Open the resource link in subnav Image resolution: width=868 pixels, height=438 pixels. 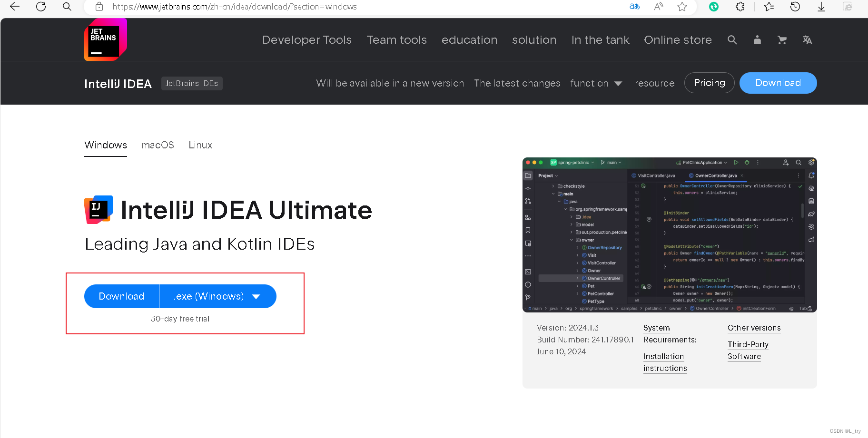click(654, 83)
